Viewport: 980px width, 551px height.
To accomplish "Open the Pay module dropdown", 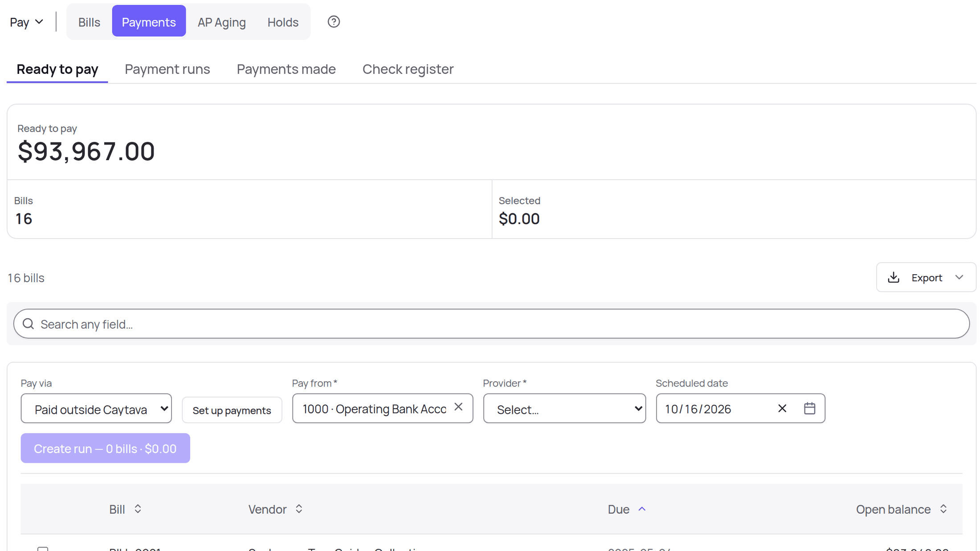I will pos(27,22).
